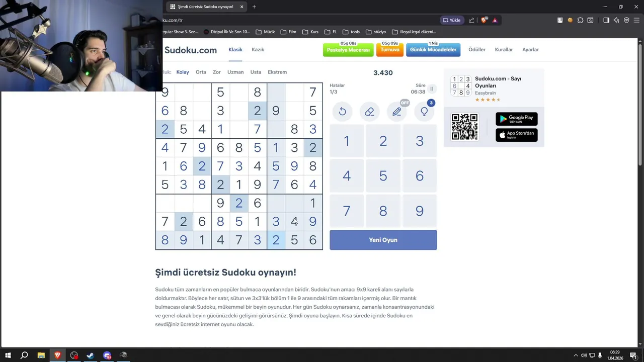The height and width of the screenshot is (362, 644).
Task: Select Usta difficulty
Action: tap(256, 72)
